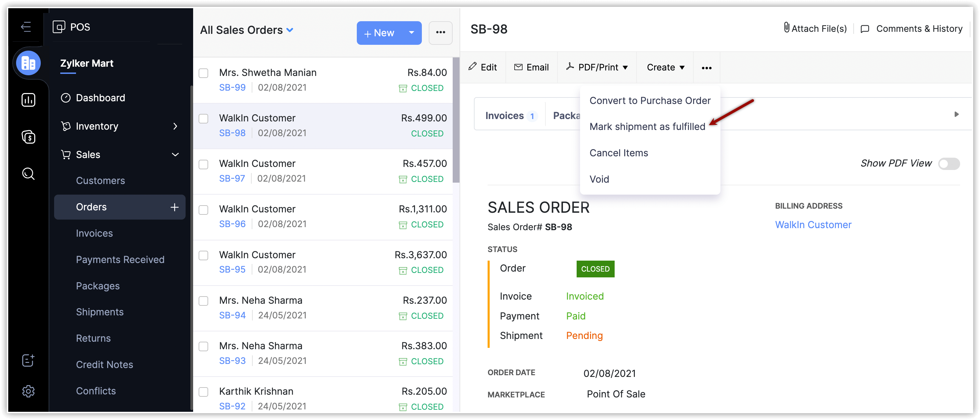Screen dimensions: 980x420
Task: Select checkbox for Rs.457.00 SB-97 order
Action: [203, 164]
